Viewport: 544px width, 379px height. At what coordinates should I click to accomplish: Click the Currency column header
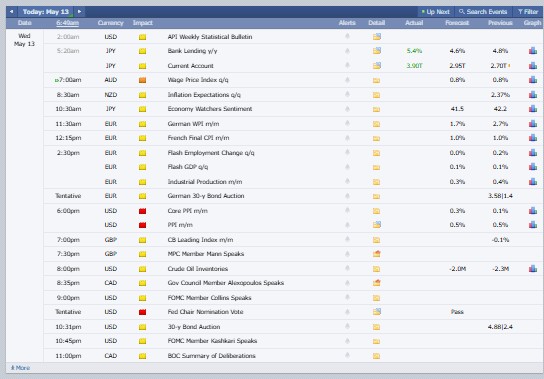[110, 23]
